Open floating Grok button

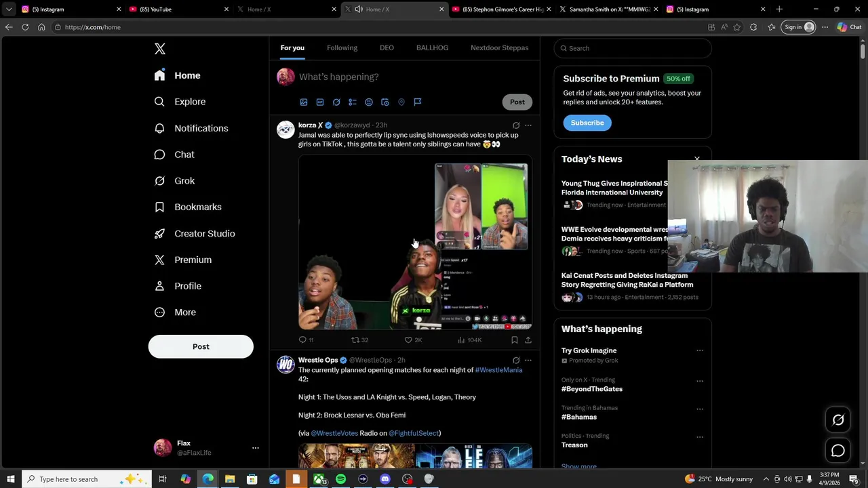tap(838, 420)
